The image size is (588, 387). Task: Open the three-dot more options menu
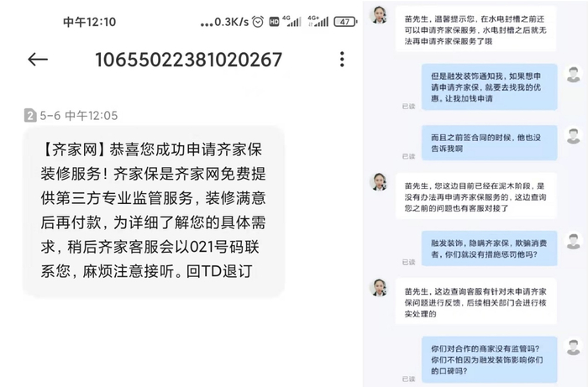342,60
